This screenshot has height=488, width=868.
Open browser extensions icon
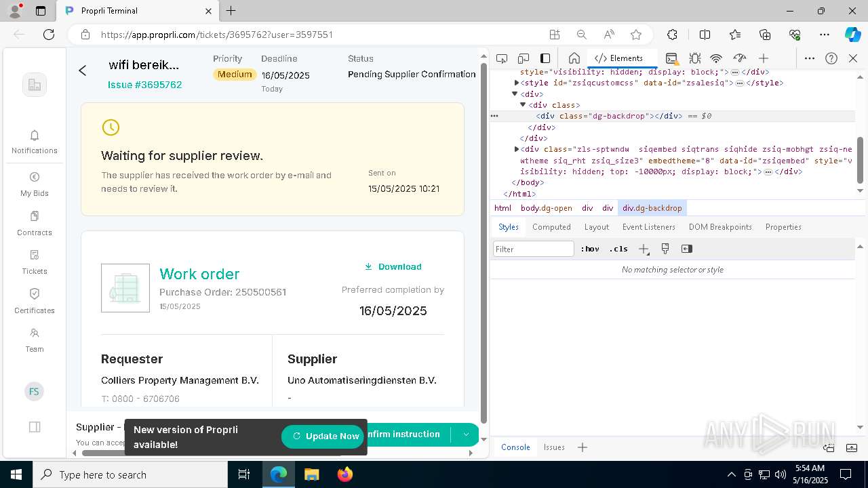pos(672,35)
